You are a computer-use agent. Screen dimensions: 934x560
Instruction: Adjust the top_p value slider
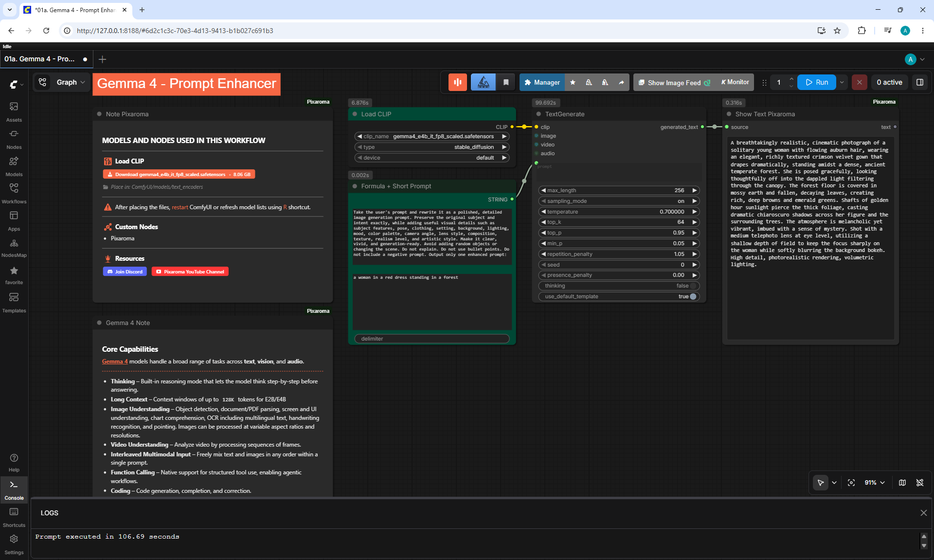619,233
